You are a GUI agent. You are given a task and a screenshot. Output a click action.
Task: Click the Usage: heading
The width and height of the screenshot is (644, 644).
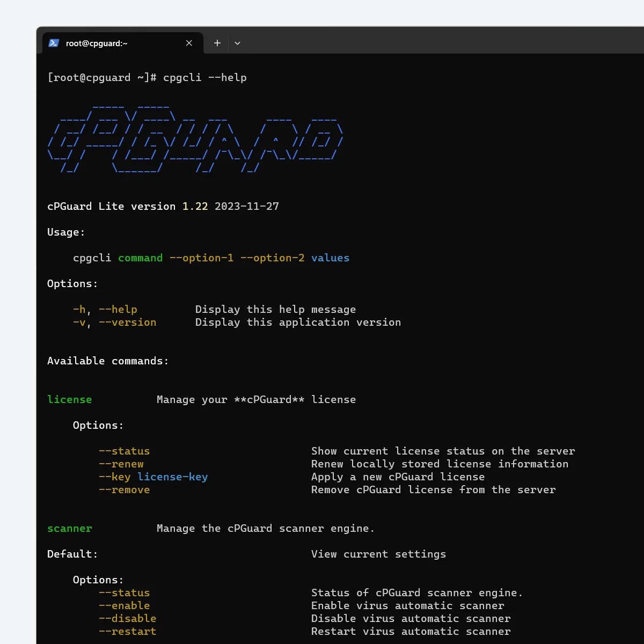[66, 232]
